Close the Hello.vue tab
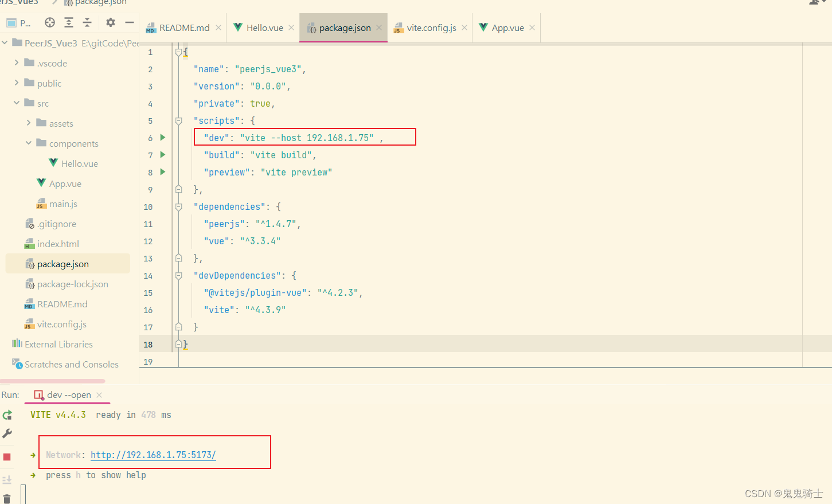Image resolution: width=832 pixels, height=504 pixels. (291, 28)
